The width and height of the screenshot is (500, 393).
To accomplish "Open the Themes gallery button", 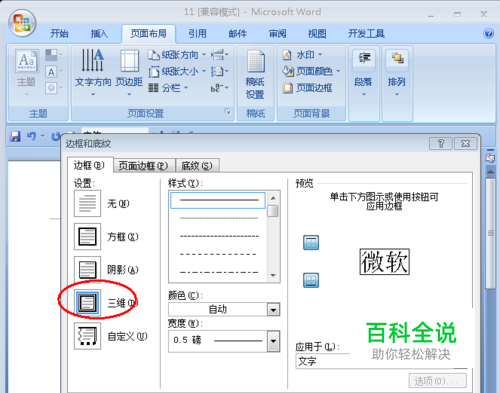I will click(27, 73).
